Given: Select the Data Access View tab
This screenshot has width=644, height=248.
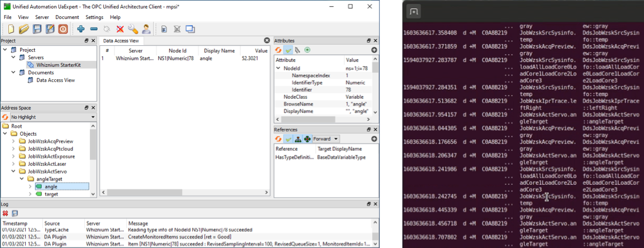Looking at the screenshot, I should [121, 41].
